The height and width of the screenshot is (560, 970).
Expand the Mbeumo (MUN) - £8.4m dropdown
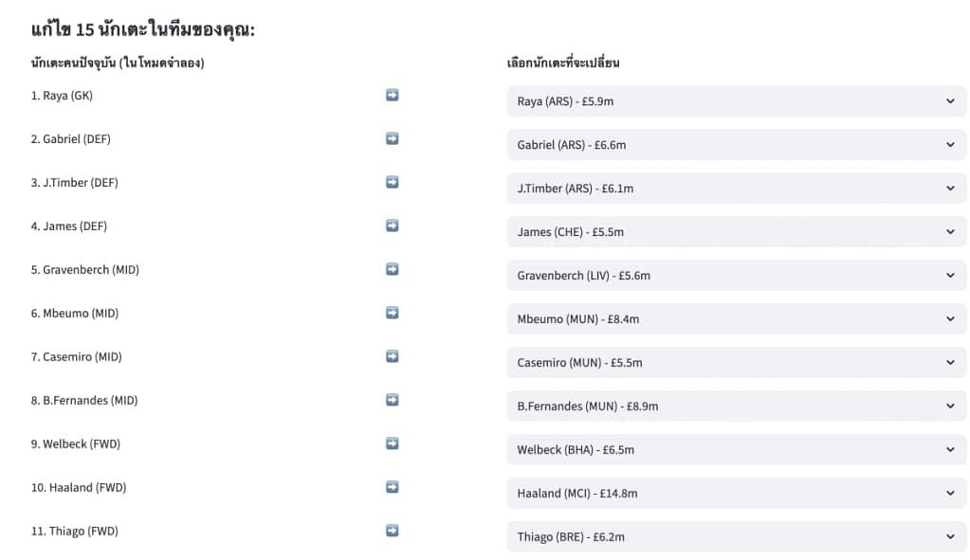tap(736, 319)
